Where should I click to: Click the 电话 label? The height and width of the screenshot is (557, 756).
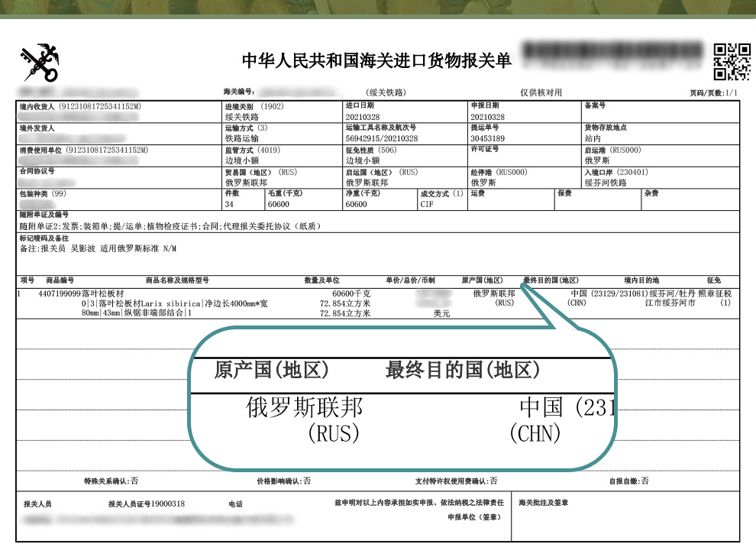[236, 504]
